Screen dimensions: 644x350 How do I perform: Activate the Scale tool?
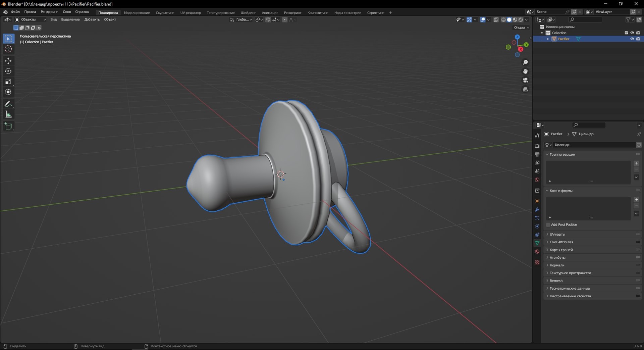pyautogui.click(x=8, y=82)
